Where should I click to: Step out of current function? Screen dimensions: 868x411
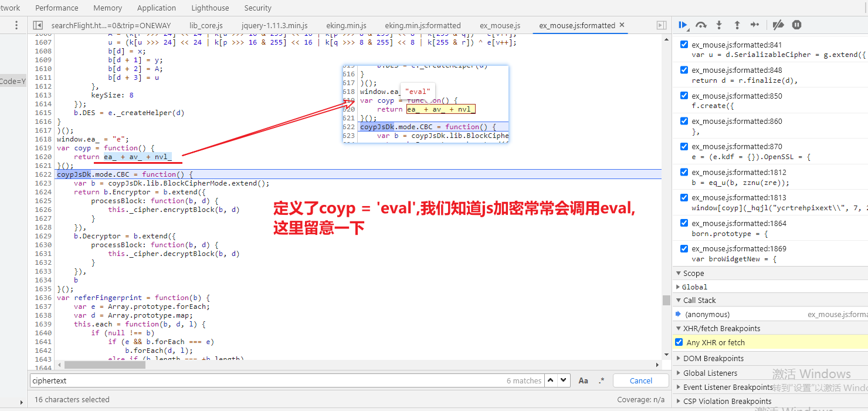737,25
